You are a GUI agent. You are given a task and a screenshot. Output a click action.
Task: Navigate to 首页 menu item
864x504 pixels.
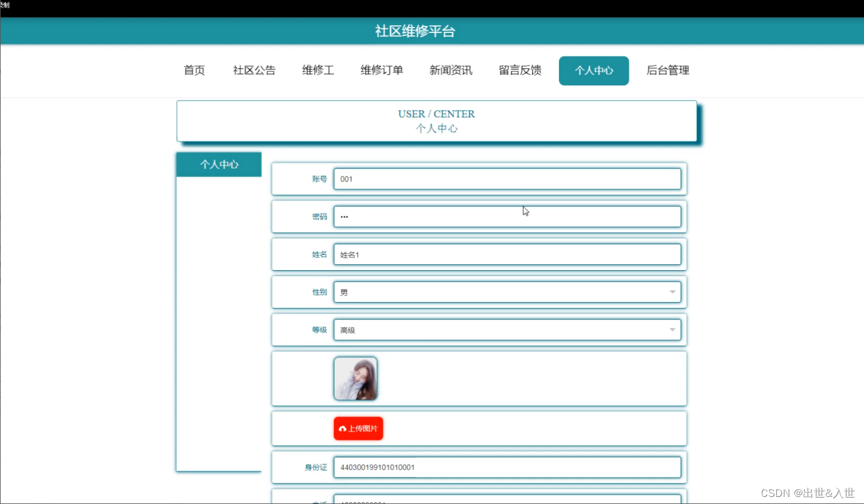(x=194, y=70)
